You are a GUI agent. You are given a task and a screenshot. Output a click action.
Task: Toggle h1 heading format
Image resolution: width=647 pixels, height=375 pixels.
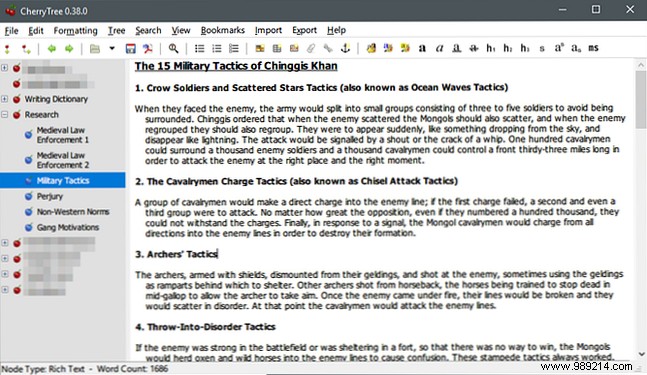pos(491,48)
